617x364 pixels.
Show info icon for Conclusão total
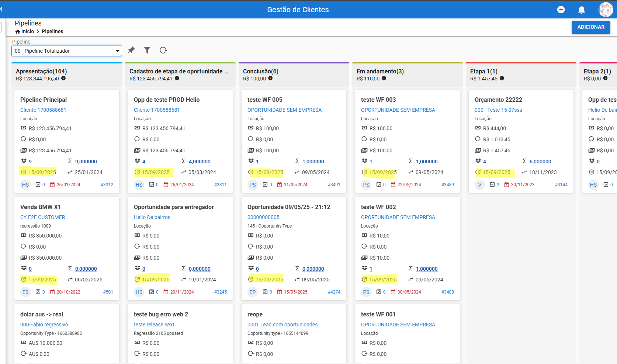pyautogui.click(x=270, y=78)
